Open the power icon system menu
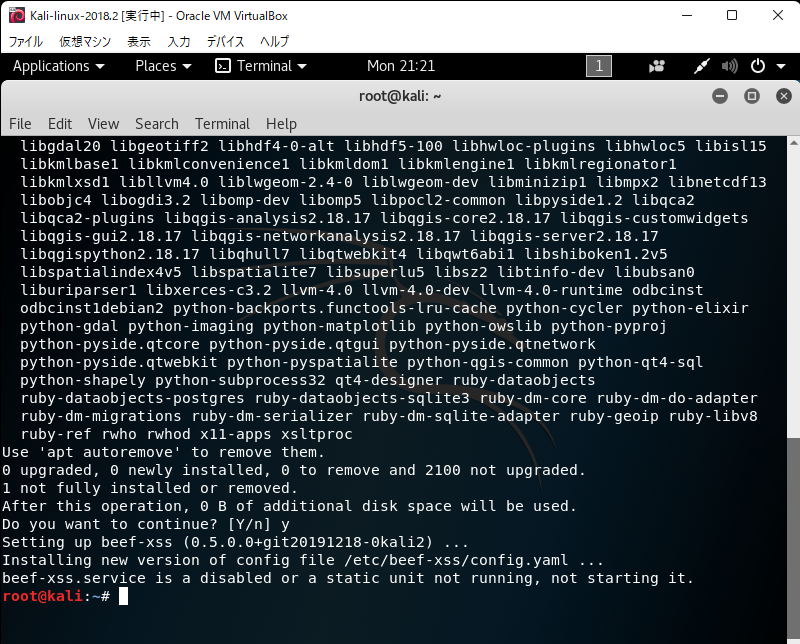 coord(758,66)
